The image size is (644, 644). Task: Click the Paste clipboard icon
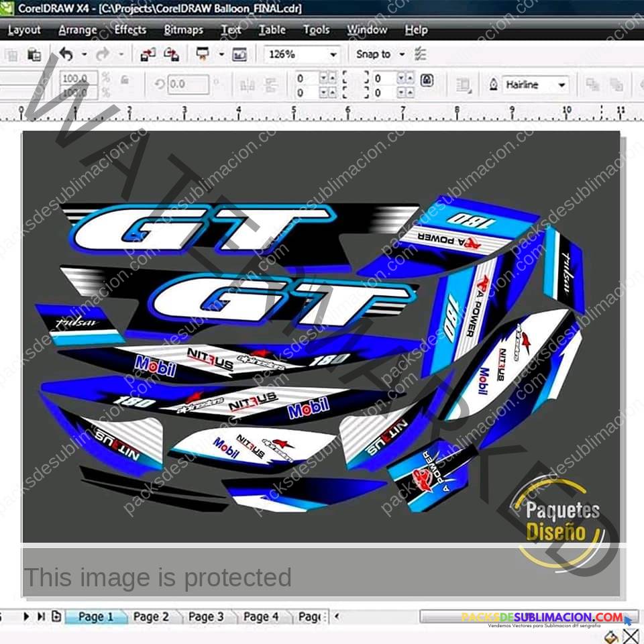(x=34, y=54)
